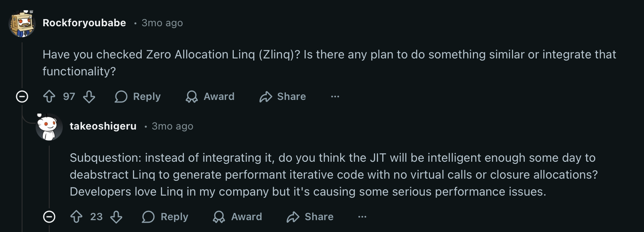Open more options for Rockforyoubabe's comment

[x=335, y=97]
